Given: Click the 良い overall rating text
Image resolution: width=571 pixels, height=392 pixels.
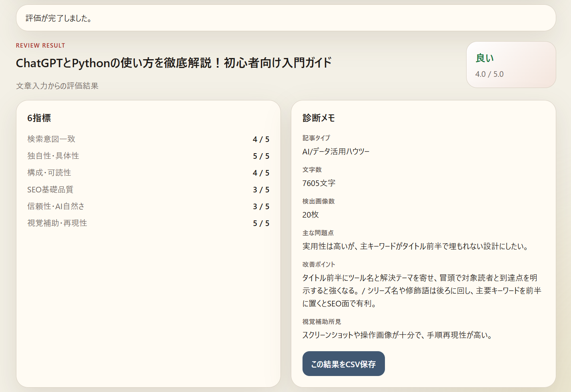Looking at the screenshot, I should point(485,58).
